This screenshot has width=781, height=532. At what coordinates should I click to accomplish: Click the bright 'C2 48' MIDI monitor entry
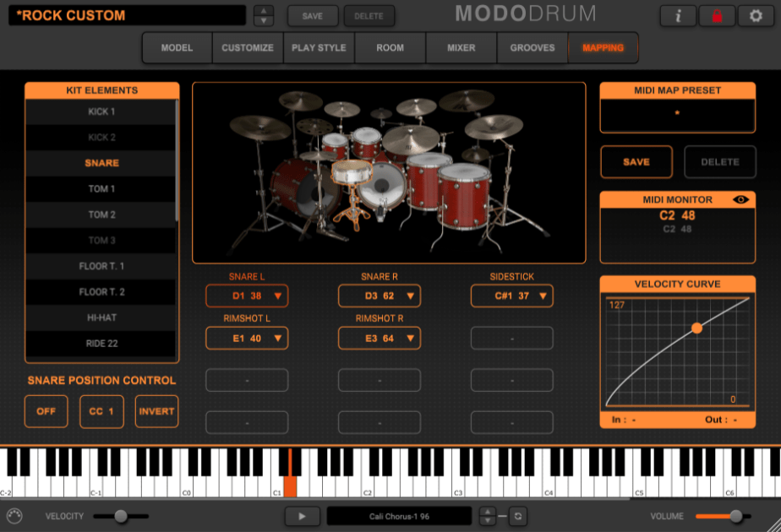pyautogui.click(x=677, y=215)
